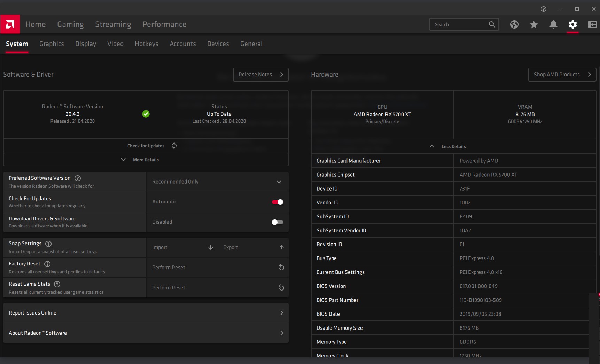The image size is (600, 364).
Task: Open Recommended Only version dropdown
Action: (x=217, y=182)
